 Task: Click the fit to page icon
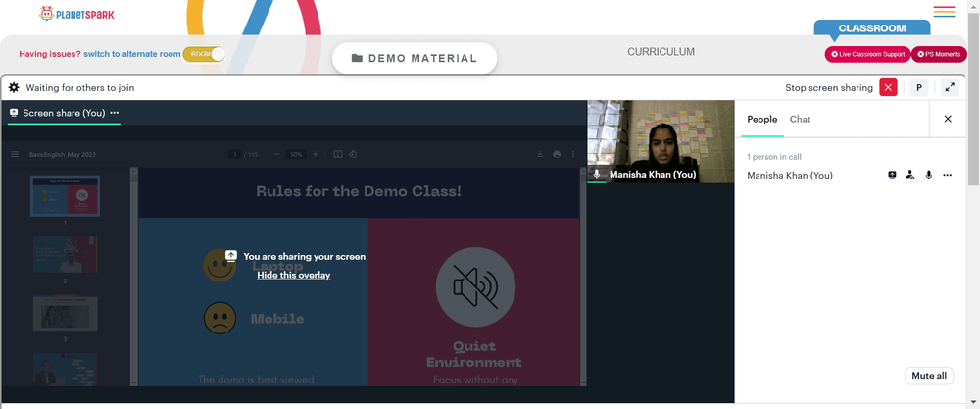click(338, 154)
